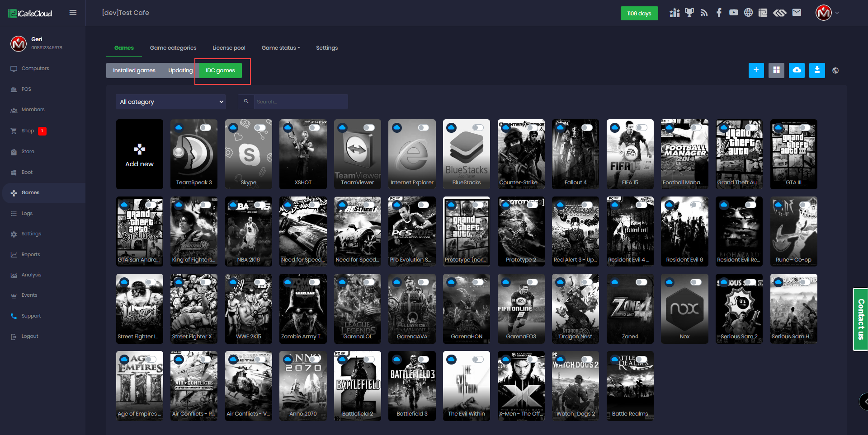Enable the FIFA 15 toggle
The width and height of the screenshot is (868, 435).
pyautogui.click(x=642, y=128)
